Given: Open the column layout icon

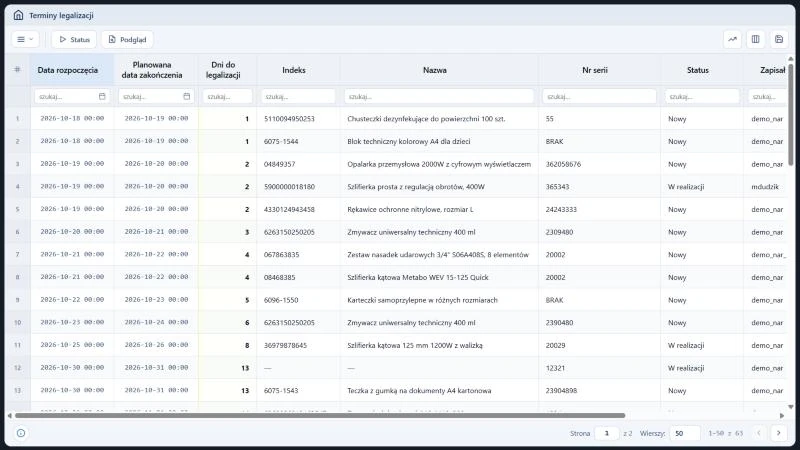Looking at the screenshot, I should coord(756,39).
